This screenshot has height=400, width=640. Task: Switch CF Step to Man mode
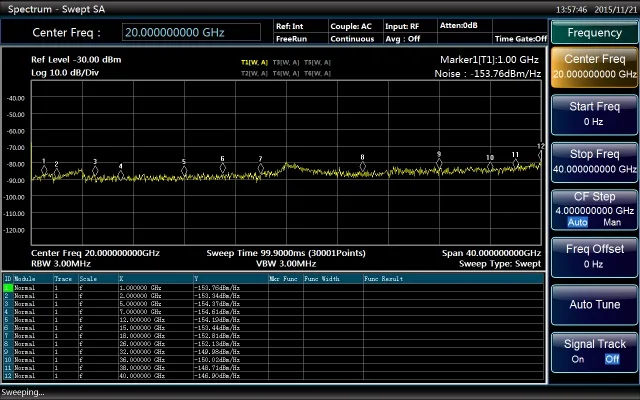[611, 222]
